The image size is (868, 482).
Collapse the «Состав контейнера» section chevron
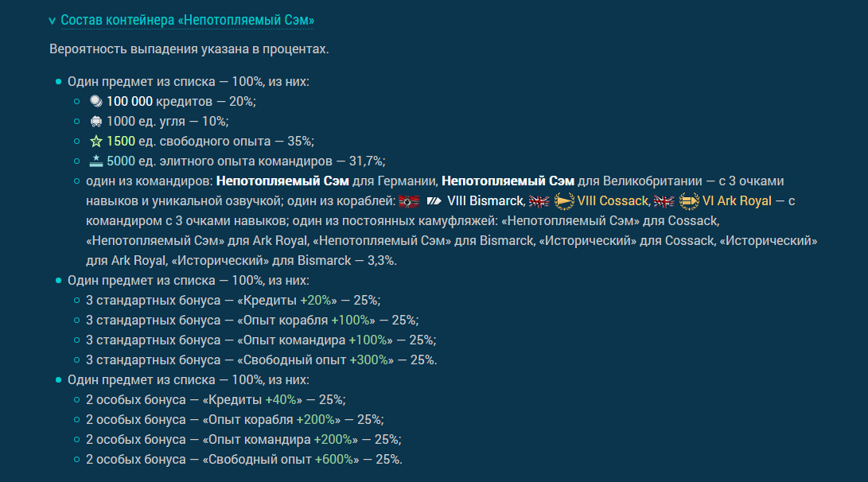tap(52, 21)
